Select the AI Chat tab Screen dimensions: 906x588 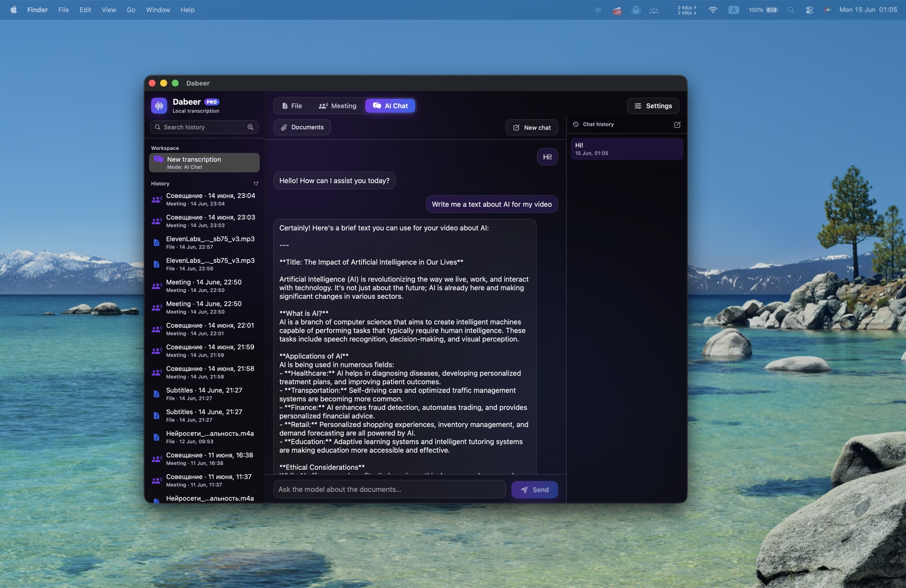coord(390,106)
